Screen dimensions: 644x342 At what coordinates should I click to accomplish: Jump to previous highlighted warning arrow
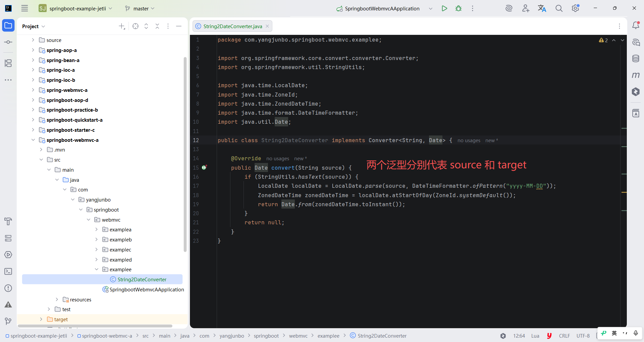point(614,40)
